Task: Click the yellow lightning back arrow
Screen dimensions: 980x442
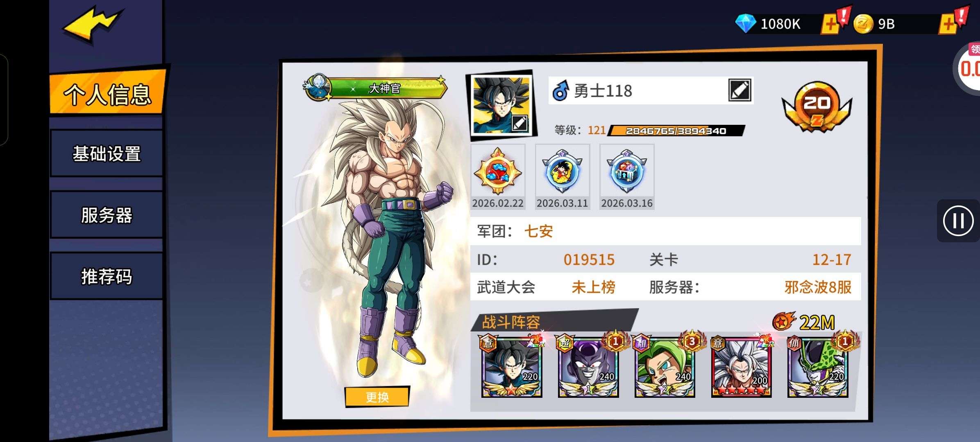Action: click(x=93, y=25)
